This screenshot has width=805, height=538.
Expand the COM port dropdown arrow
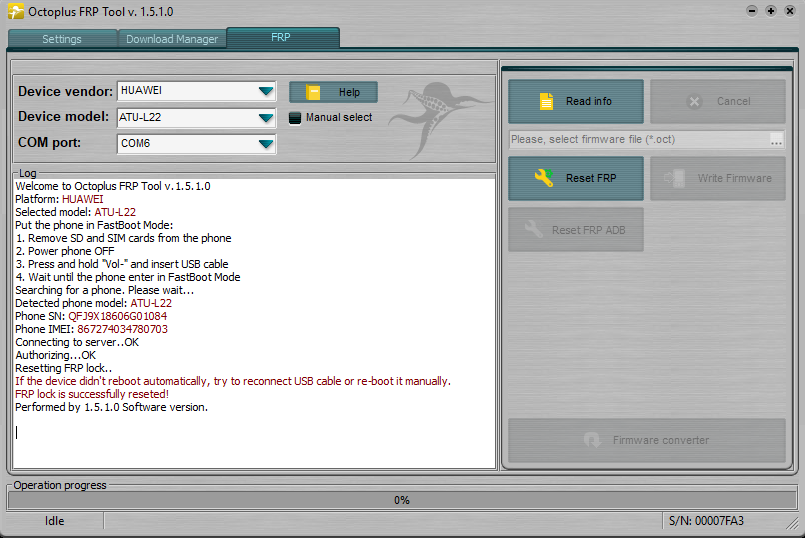click(x=266, y=144)
